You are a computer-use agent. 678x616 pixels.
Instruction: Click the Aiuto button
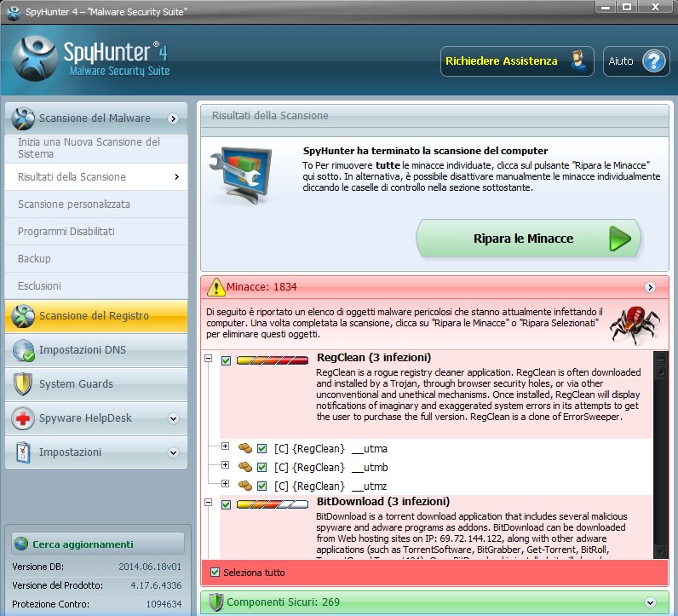(x=636, y=61)
